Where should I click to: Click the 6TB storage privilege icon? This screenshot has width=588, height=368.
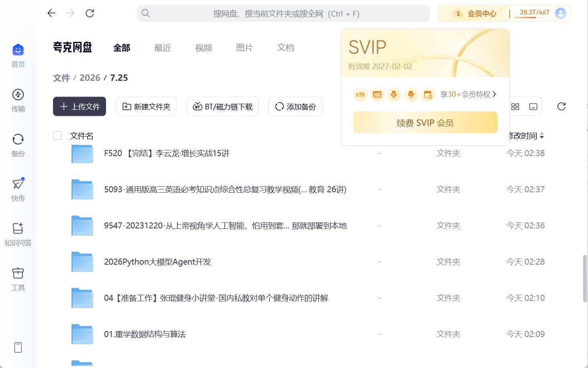(x=360, y=95)
